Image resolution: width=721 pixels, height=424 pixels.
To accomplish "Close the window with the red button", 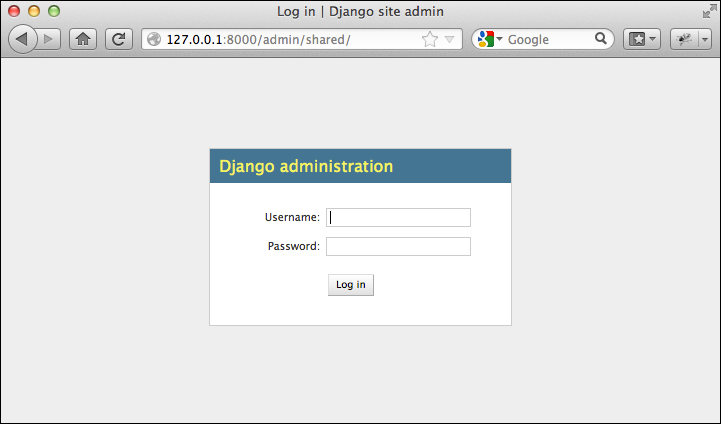I will click(x=14, y=11).
